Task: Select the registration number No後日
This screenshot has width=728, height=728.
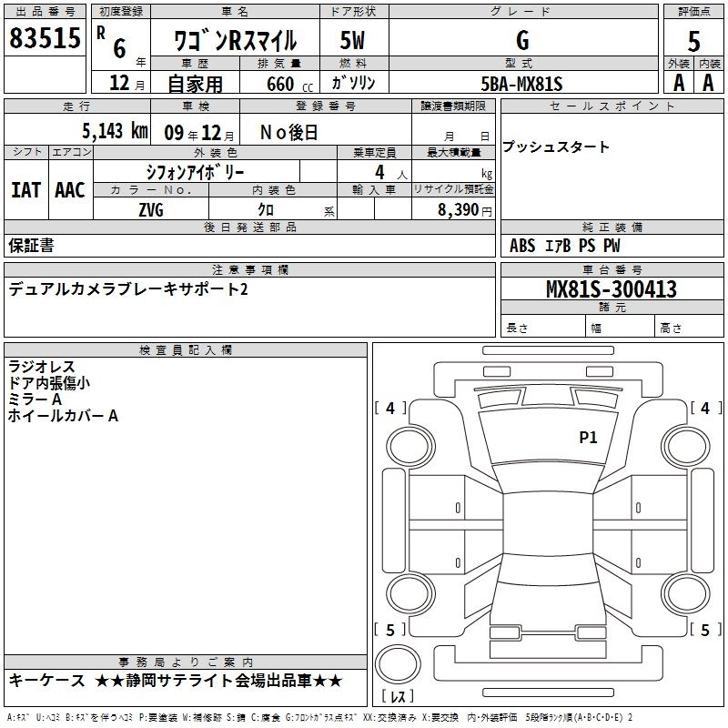Action: click(288, 133)
